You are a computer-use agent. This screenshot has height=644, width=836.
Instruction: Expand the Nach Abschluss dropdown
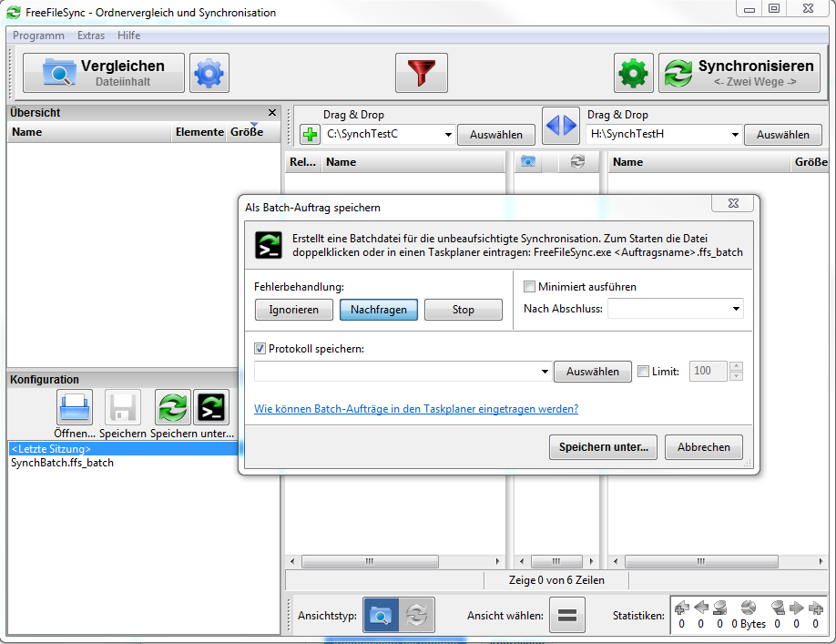[x=736, y=309]
